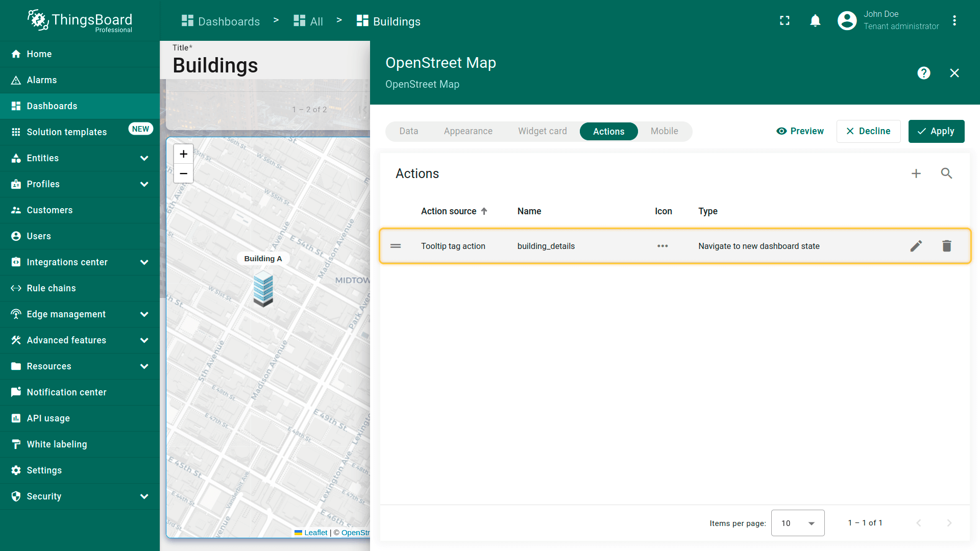Click the add action plus icon
Screen dimensions: 980x551
[x=916, y=173]
